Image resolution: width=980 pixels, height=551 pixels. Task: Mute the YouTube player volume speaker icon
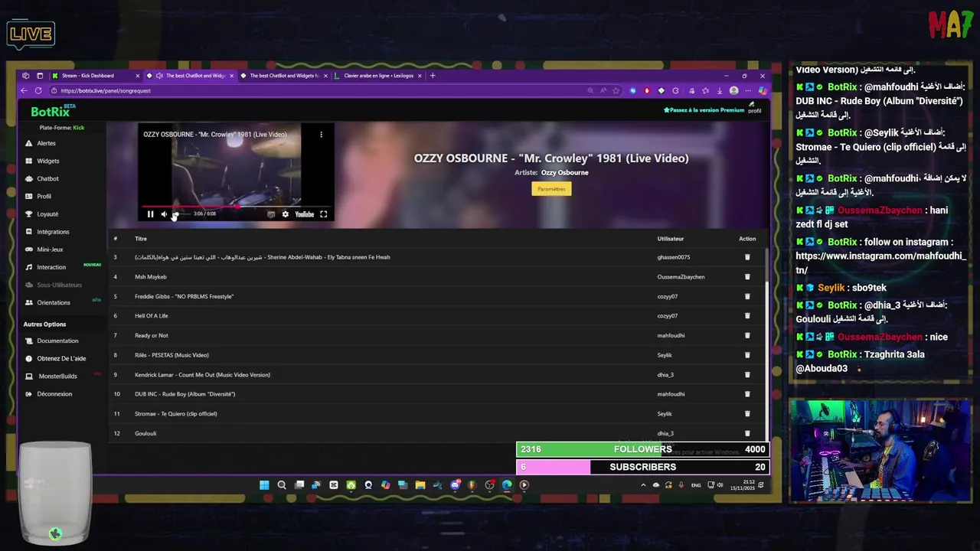(164, 214)
